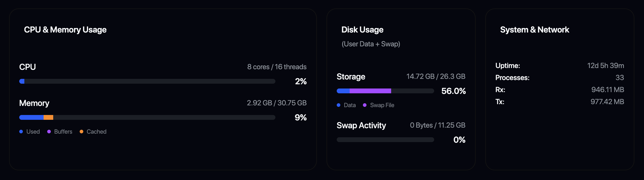Screen dimensions: 644x180
Task: Click the Rx value 946.11 MB
Action: tap(608, 90)
